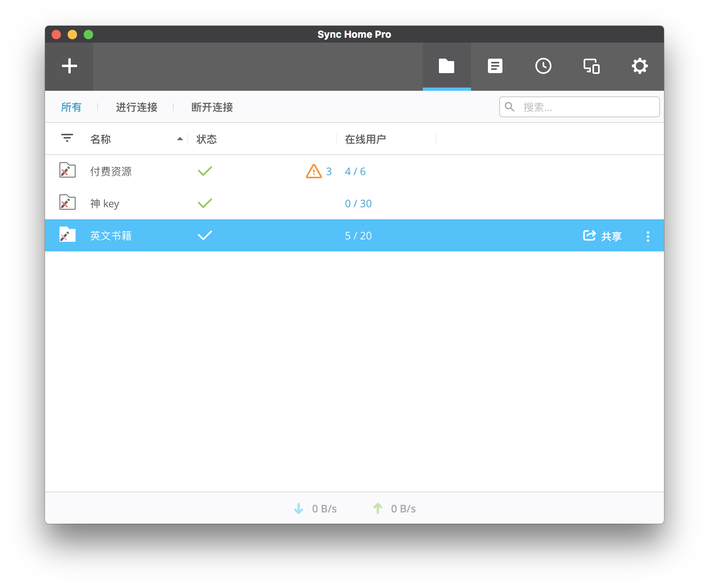
Task: Click the upload speed arrow icon
Action: coord(378,508)
